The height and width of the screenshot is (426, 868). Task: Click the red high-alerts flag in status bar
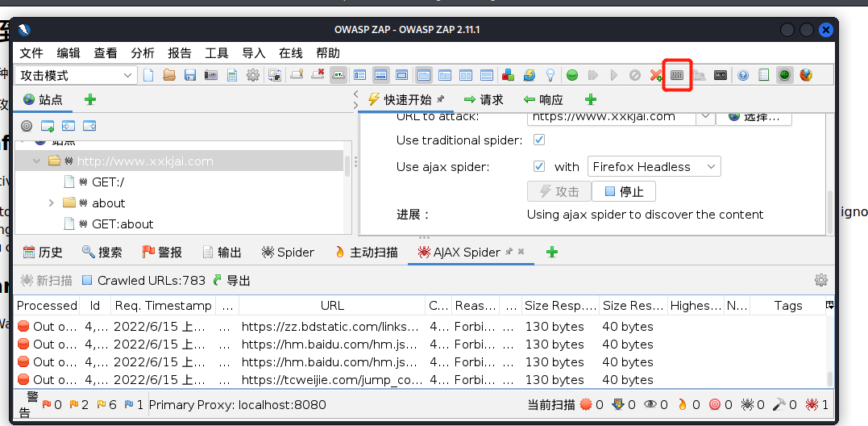pos(47,405)
